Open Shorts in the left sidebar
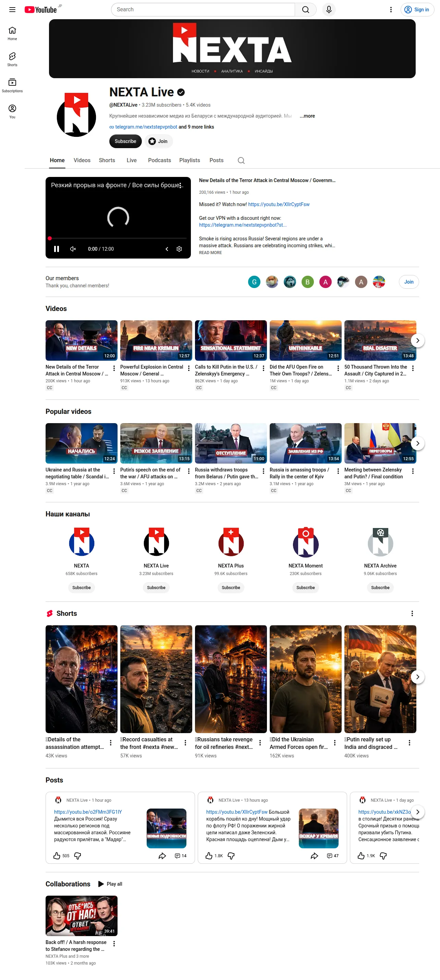Image resolution: width=440 pixels, height=980 pixels. (x=12, y=59)
